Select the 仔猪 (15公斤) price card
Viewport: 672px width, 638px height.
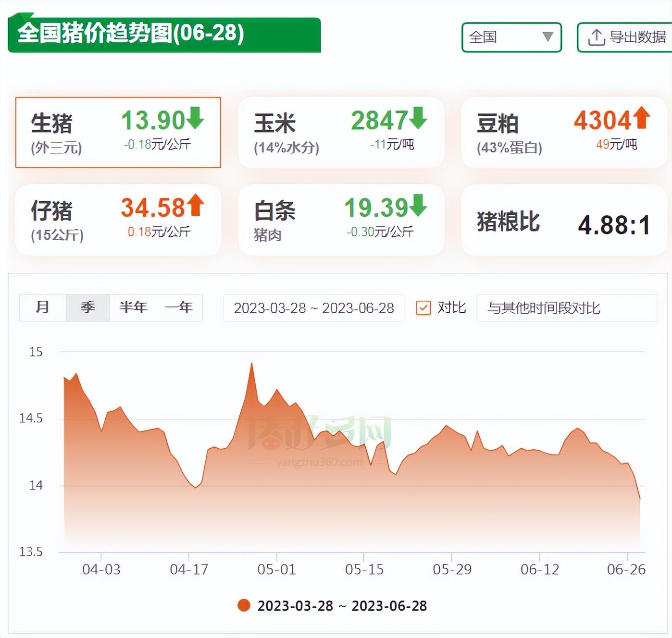[x=118, y=220]
